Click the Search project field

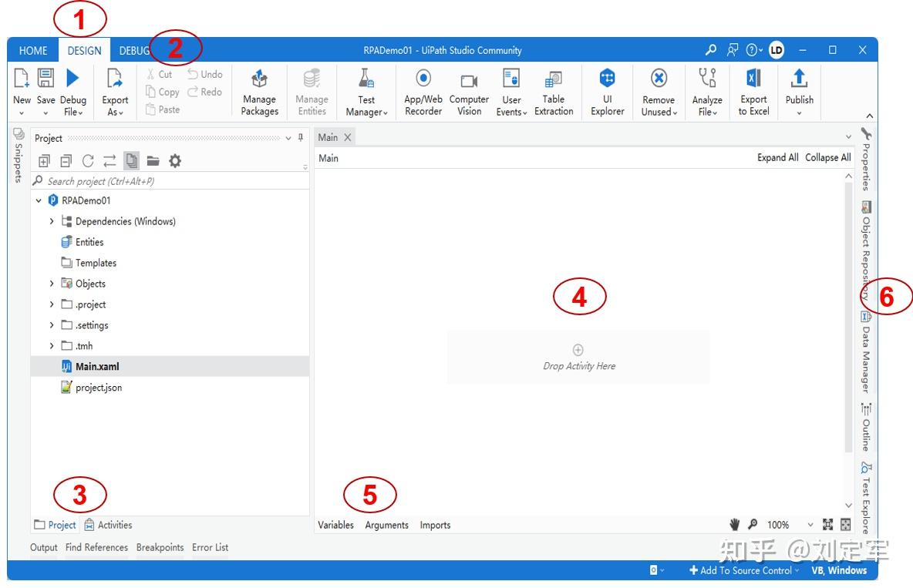pyautogui.click(x=170, y=181)
